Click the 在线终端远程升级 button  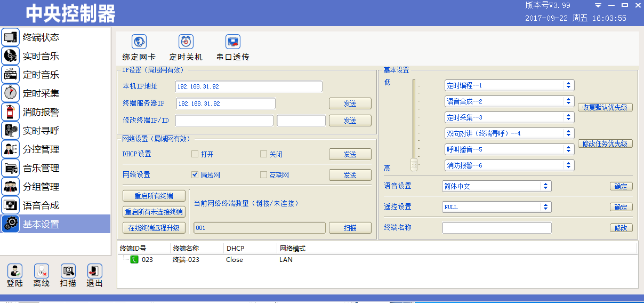[154, 228]
